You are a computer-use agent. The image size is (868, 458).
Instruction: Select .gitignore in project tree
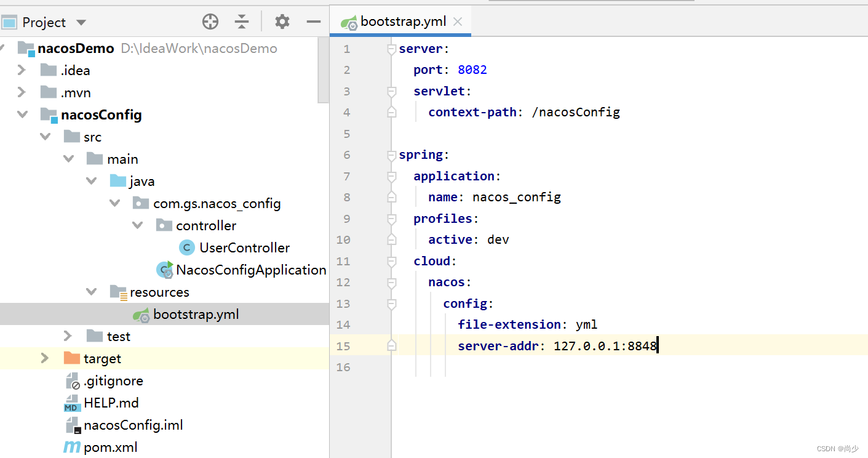click(113, 381)
